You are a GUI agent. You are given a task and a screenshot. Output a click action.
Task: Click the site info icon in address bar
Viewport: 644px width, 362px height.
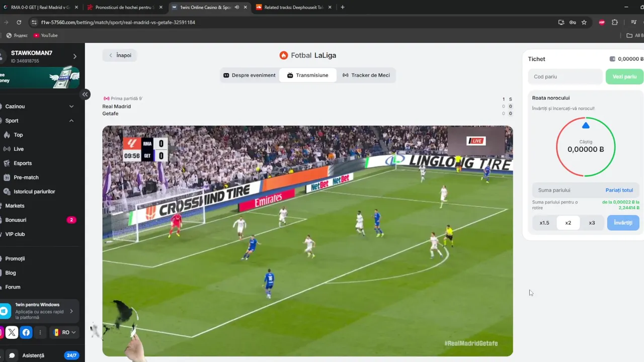point(34,22)
